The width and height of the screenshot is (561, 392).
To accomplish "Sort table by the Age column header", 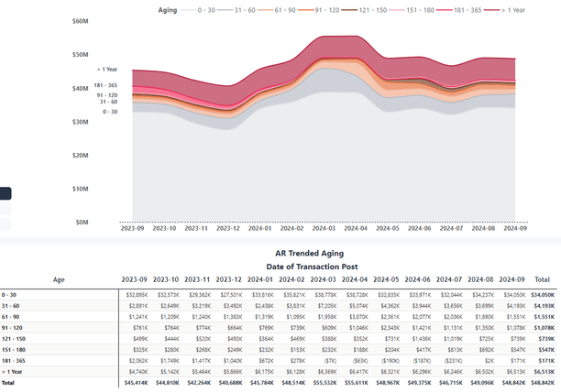I will [59, 279].
